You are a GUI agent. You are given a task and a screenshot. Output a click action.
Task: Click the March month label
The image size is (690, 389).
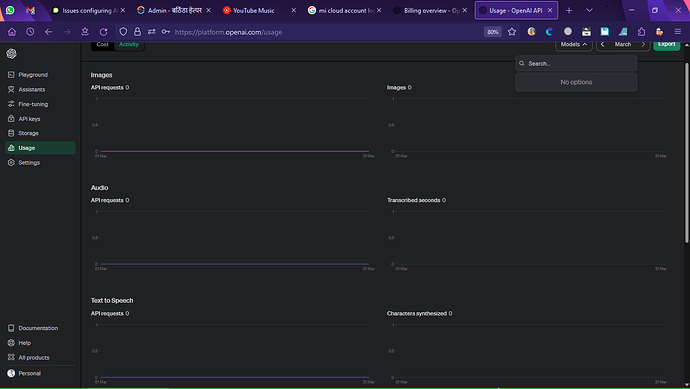pos(623,44)
